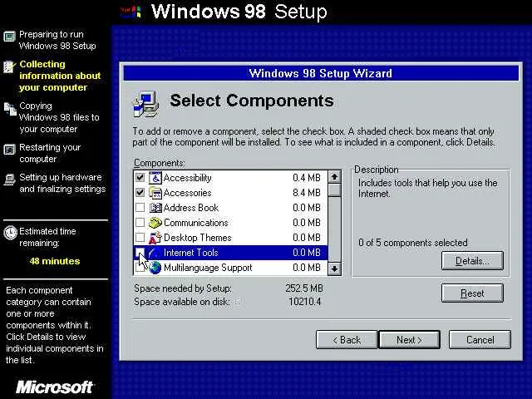The height and width of the screenshot is (399, 532).
Task: Select the Internet Tools row label
Action: (190, 253)
